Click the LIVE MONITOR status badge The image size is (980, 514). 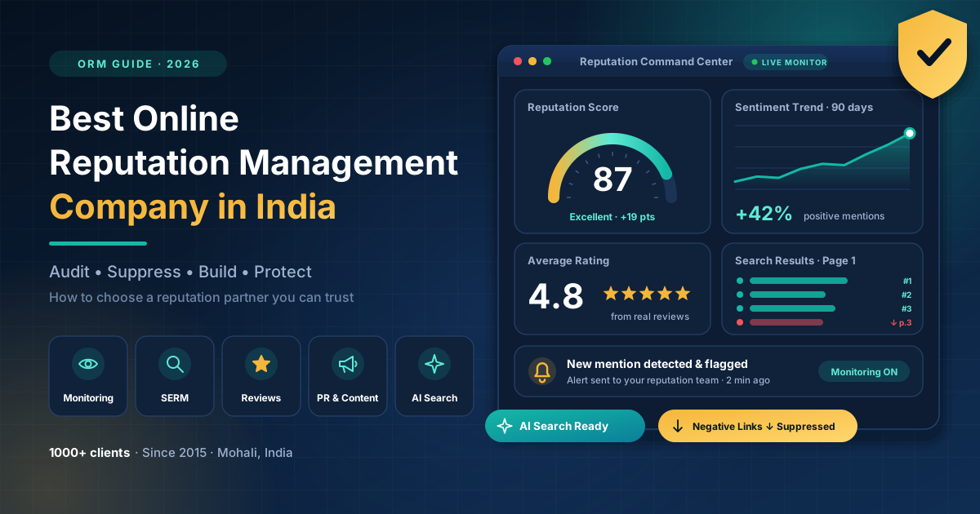786,62
